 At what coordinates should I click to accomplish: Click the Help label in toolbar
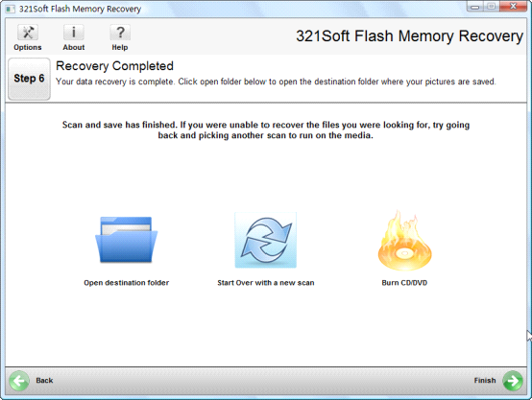(120, 47)
